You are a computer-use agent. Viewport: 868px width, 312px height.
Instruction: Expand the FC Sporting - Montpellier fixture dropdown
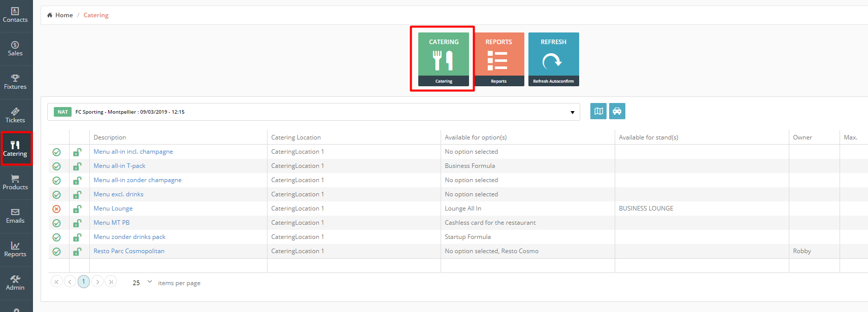point(314,112)
